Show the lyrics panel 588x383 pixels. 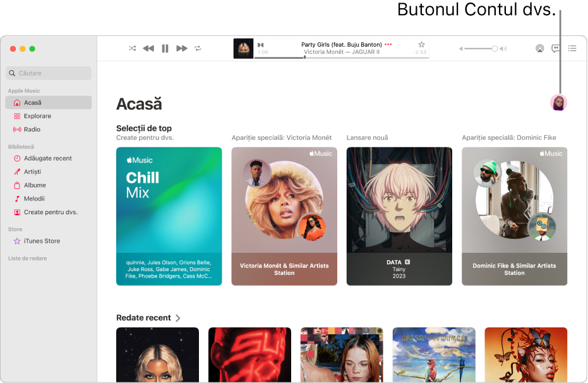pos(556,49)
